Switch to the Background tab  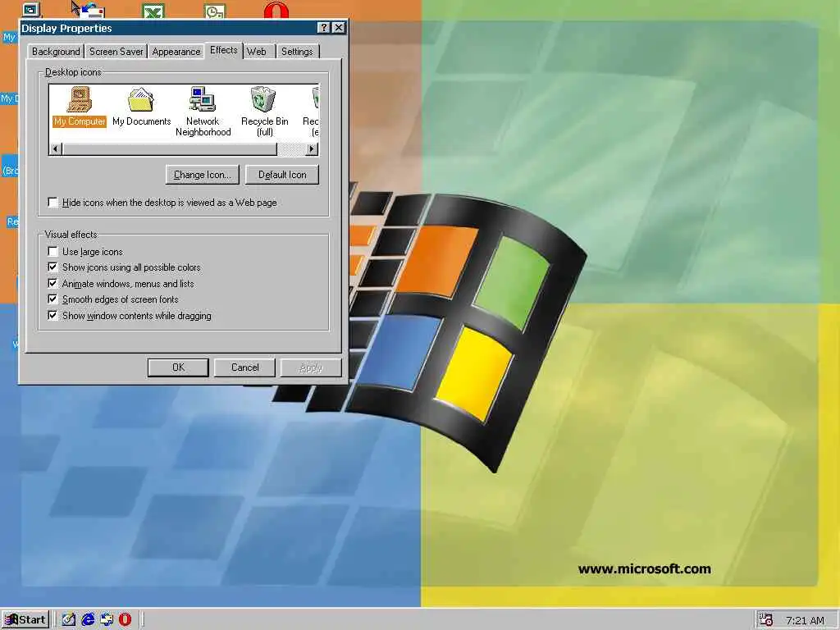(x=56, y=52)
